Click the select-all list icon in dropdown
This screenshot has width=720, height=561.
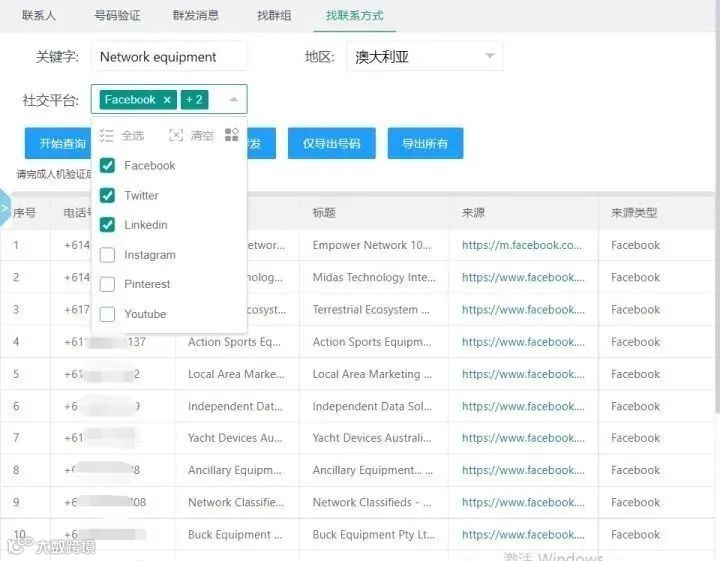(x=106, y=135)
